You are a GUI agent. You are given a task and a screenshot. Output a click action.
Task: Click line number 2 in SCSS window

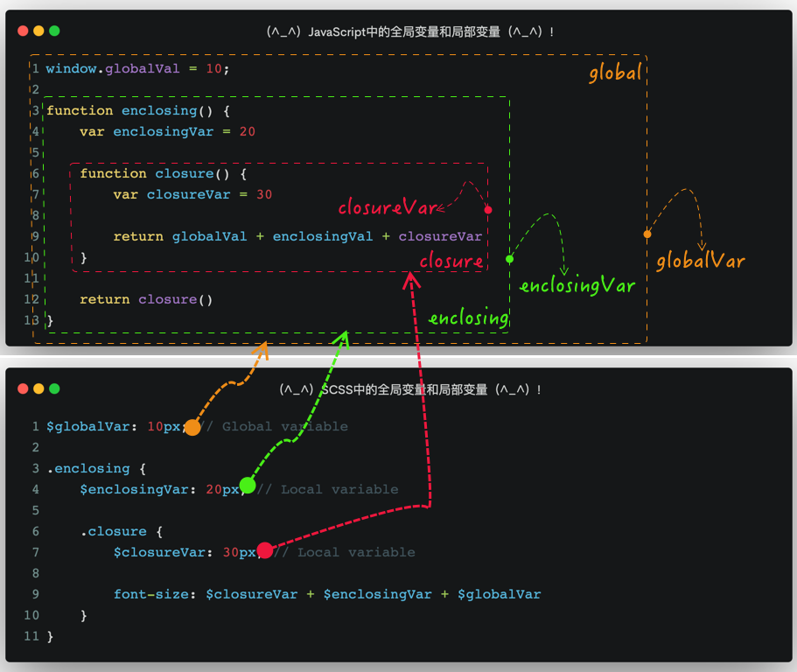coord(36,447)
